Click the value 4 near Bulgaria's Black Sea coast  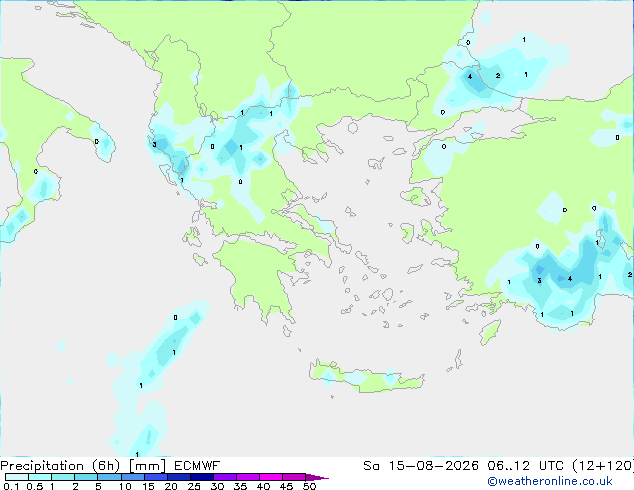[x=470, y=76]
